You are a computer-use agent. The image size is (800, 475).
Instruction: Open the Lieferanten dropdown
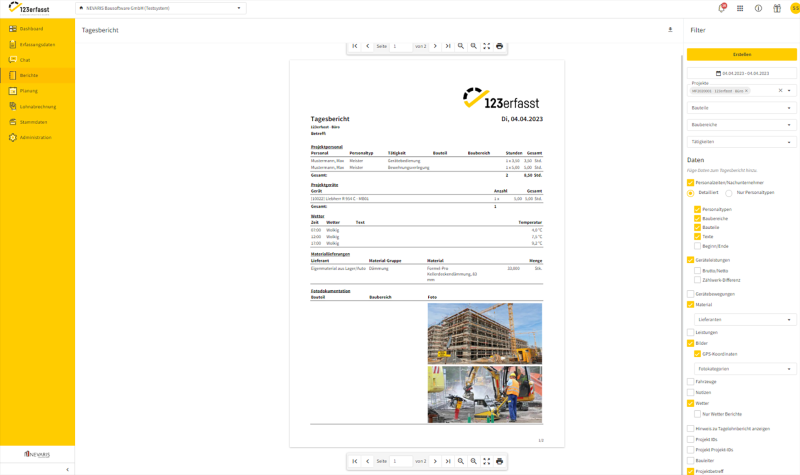pyautogui.click(x=745, y=320)
